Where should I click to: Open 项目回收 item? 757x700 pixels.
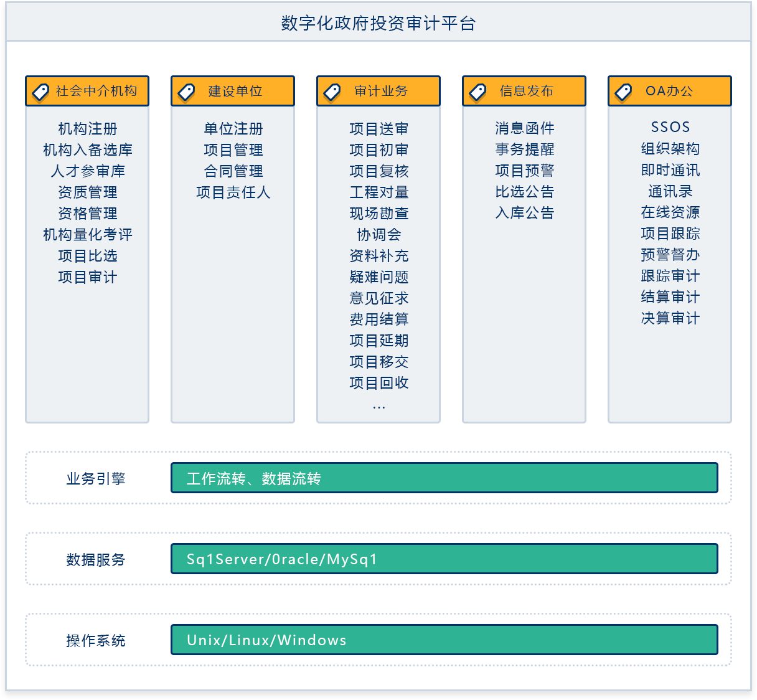click(x=379, y=383)
